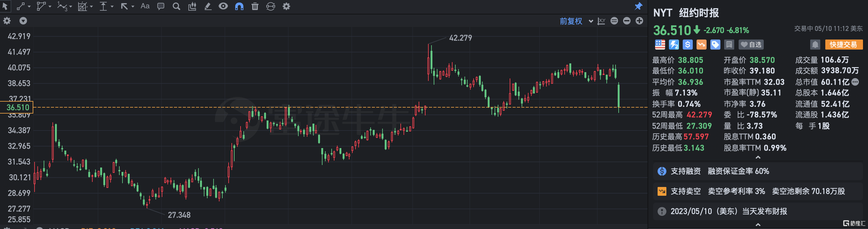Delete drawings with trash can icon
Image resolution: width=868 pixels, height=229 pixels.
(255, 6)
